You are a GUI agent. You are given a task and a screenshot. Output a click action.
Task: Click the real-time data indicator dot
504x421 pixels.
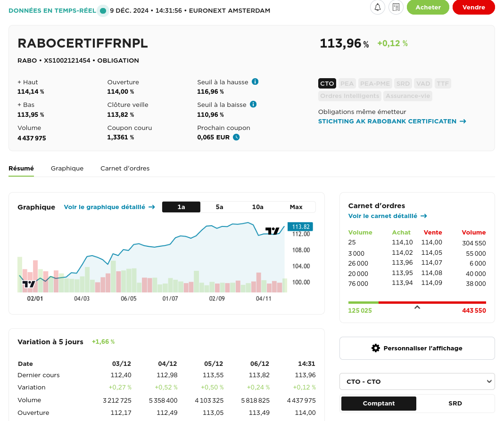(x=103, y=10)
